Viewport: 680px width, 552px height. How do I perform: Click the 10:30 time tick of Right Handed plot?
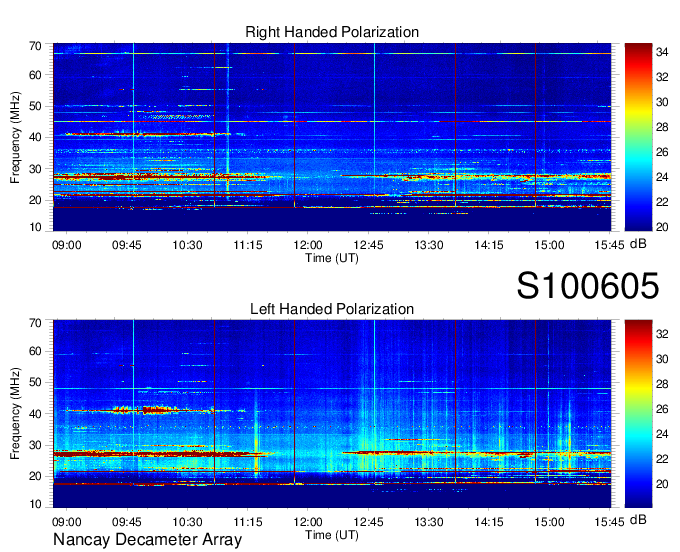pyautogui.click(x=187, y=245)
